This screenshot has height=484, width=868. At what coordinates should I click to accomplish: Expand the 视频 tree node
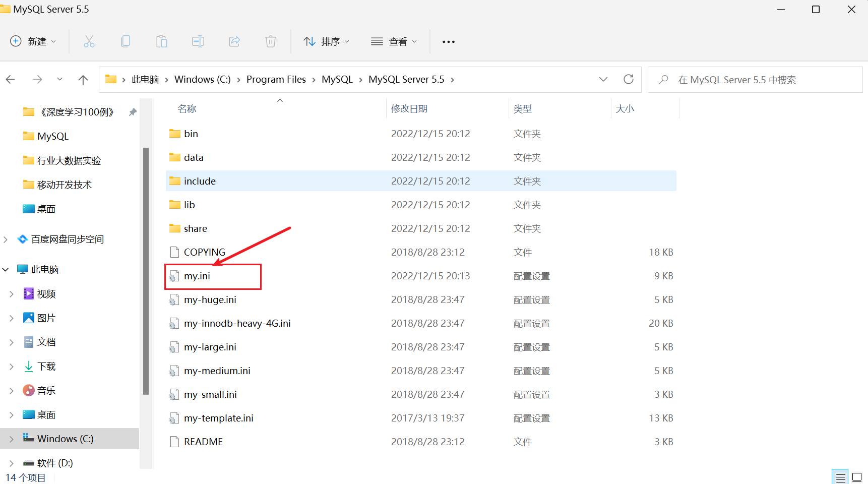click(12, 294)
